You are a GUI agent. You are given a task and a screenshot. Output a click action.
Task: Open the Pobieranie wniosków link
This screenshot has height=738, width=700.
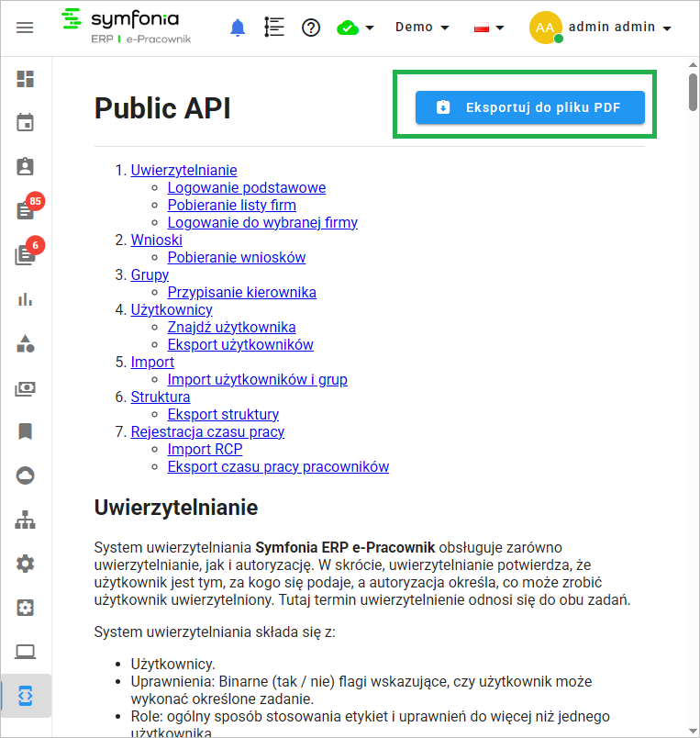point(237,257)
